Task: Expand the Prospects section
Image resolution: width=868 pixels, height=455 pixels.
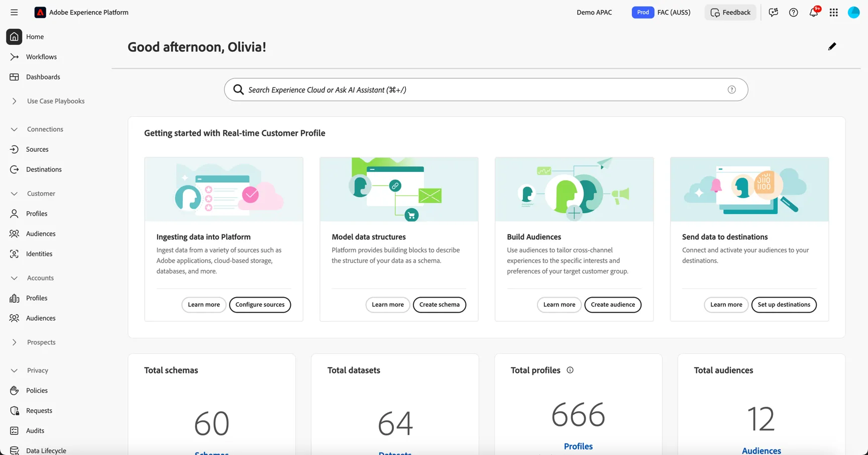Action: point(14,342)
